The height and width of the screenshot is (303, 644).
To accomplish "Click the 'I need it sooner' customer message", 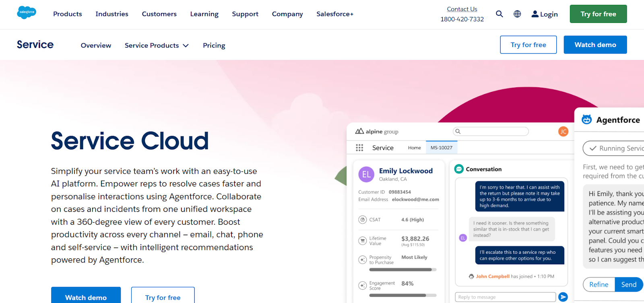I will pyautogui.click(x=512, y=229).
